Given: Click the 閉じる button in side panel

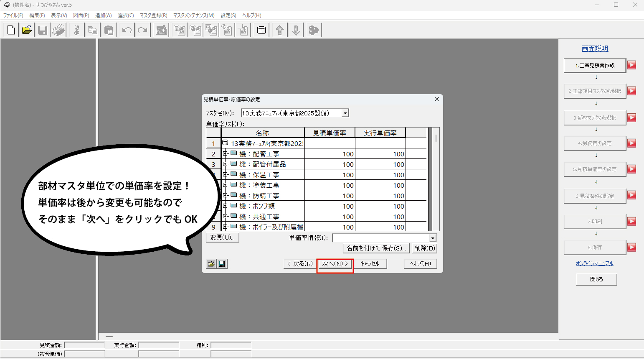Looking at the screenshot, I should [596, 279].
